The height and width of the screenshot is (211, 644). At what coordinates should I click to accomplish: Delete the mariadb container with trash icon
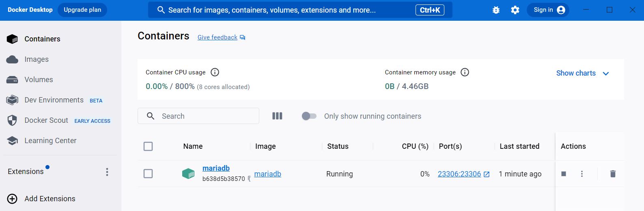613,174
